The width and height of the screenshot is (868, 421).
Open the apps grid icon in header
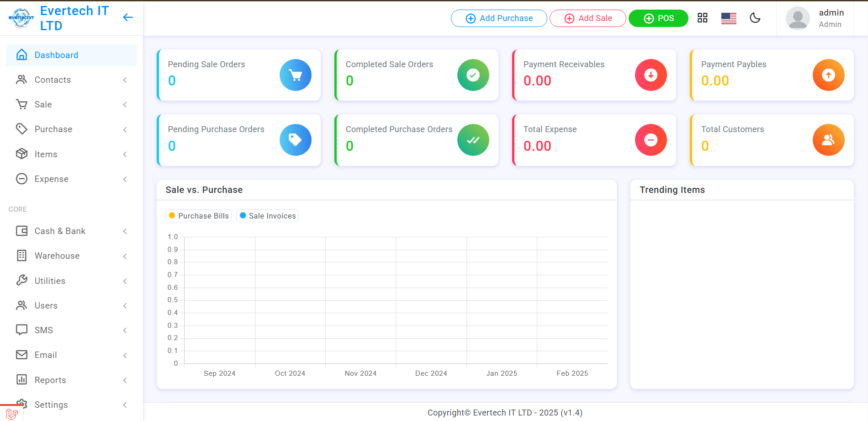(x=702, y=18)
